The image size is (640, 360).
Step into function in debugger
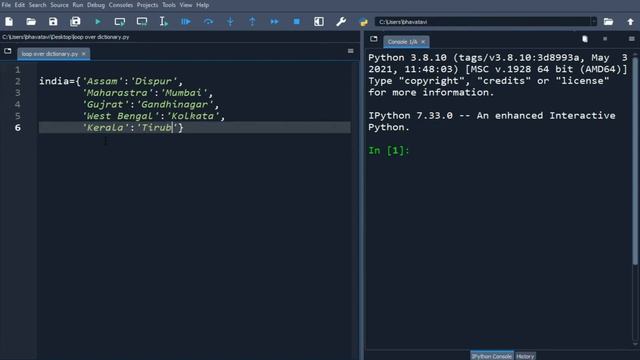[230, 22]
